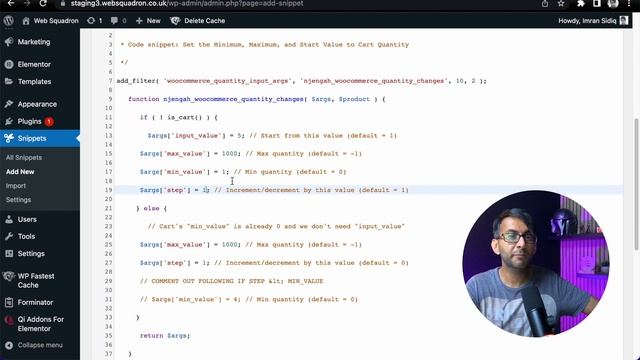Click the 'if ( ! is_cart() )' line

[179, 117]
